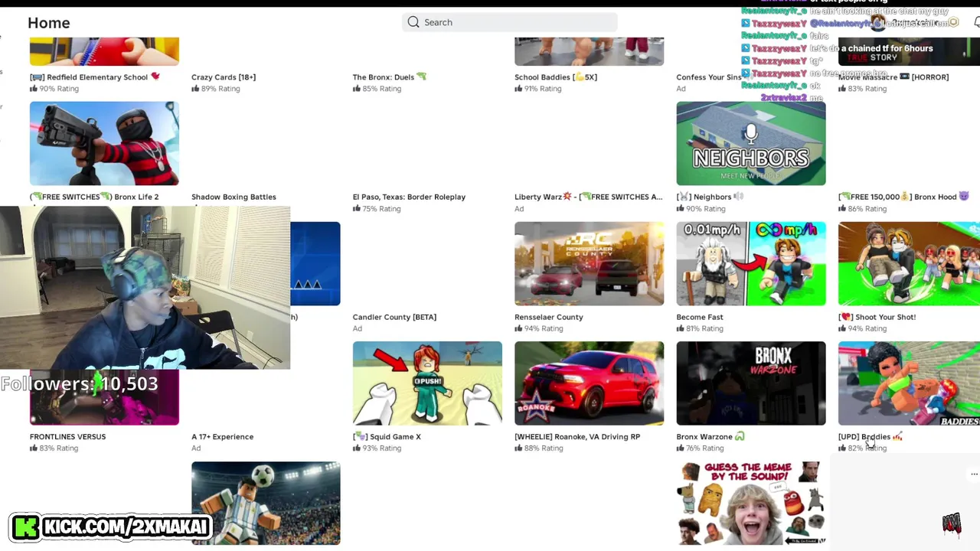The image size is (980, 551).
Task: Open the Guess the Meme thumbnail
Action: (751, 504)
